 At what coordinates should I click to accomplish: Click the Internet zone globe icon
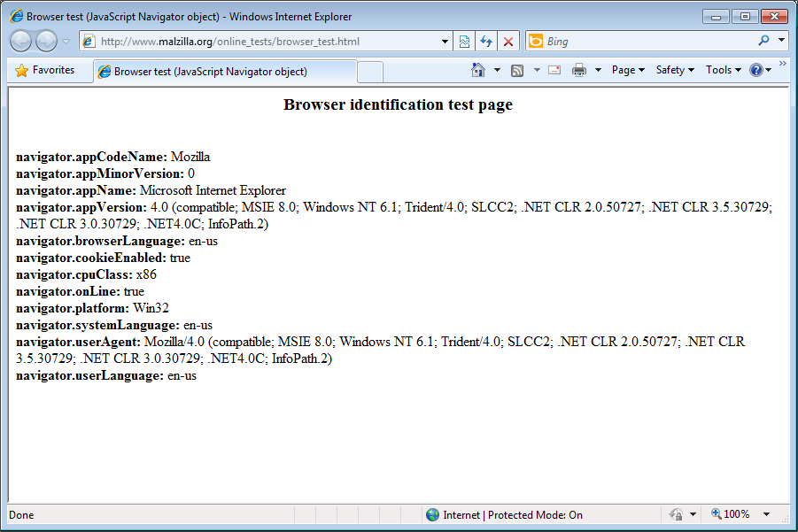click(432, 514)
